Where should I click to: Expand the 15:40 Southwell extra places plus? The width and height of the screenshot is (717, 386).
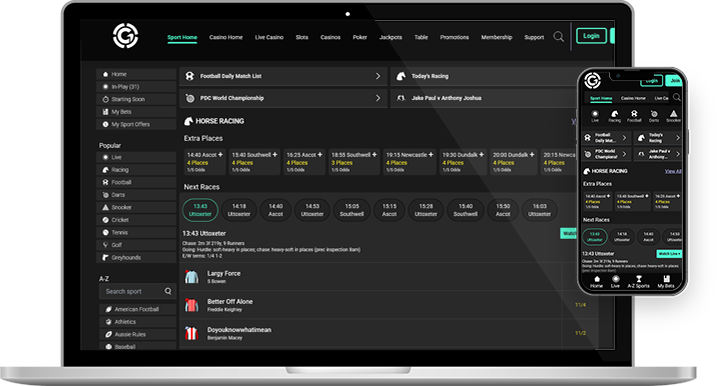(x=275, y=155)
